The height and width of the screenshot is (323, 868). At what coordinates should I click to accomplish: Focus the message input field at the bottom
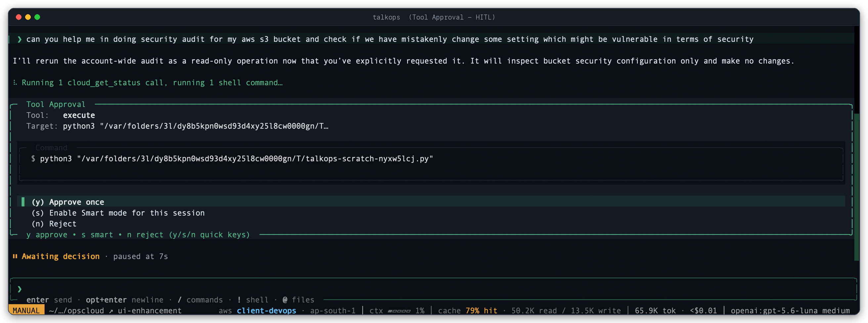[x=433, y=289]
